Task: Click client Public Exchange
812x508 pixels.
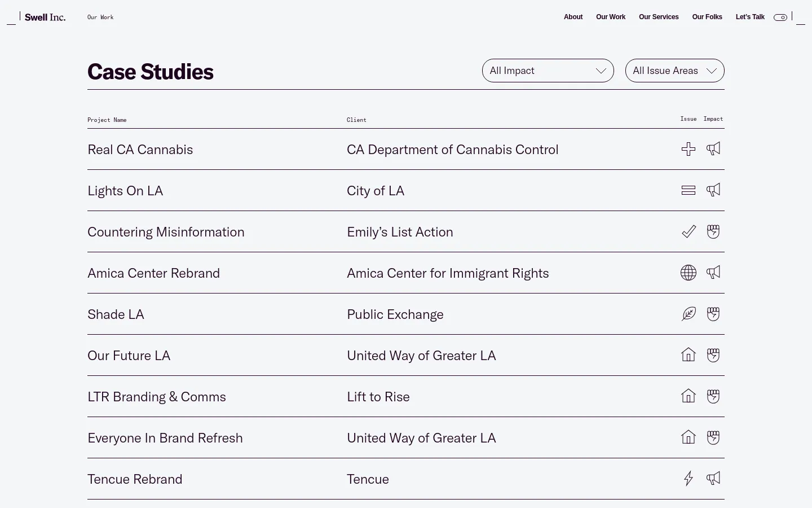Action: pyautogui.click(x=395, y=314)
